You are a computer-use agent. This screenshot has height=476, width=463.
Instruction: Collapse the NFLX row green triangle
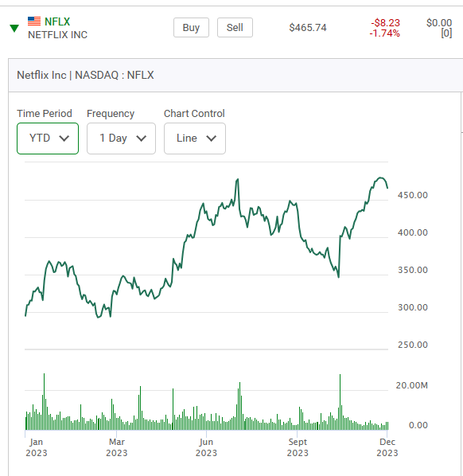(x=14, y=28)
